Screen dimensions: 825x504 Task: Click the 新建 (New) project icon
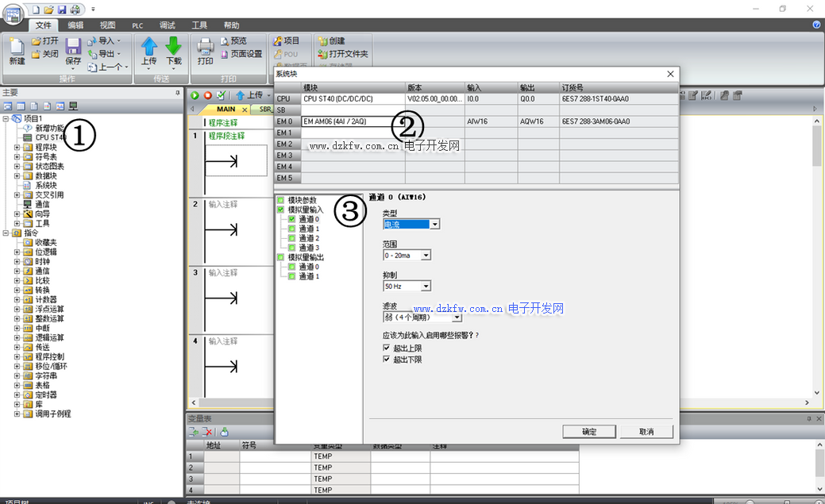(17, 47)
